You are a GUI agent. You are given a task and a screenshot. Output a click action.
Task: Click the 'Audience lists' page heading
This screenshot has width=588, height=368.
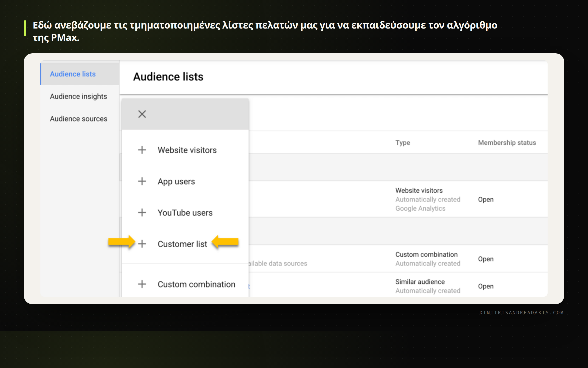point(168,77)
